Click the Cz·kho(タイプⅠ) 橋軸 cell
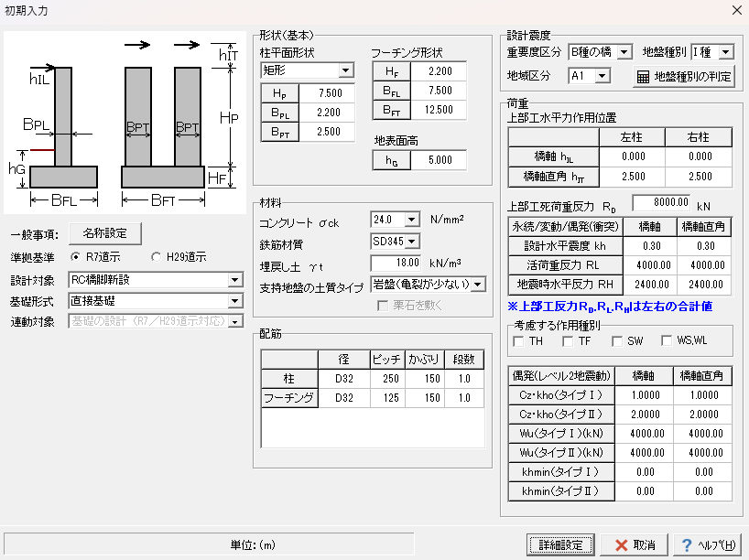The image size is (749, 560). [645, 395]
